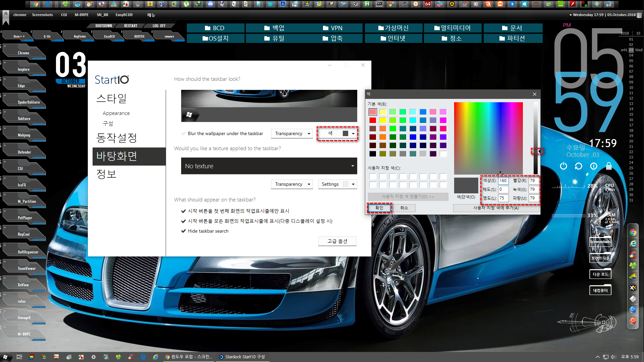Open the Start10 동작설정 menu section
Viewport: 644px width, 362px height.
pyautogui.click(x=117, y=137)
